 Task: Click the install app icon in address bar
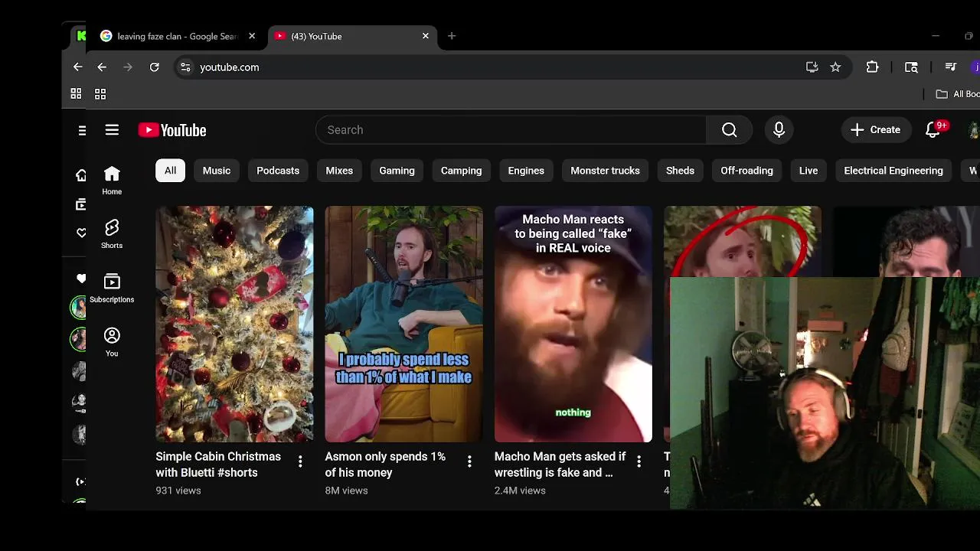pos(812,67)
